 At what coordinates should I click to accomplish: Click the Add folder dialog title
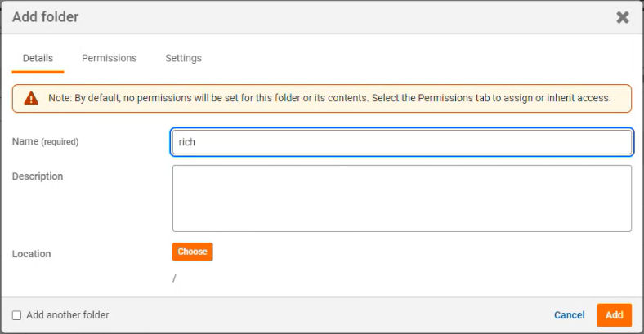45,17
